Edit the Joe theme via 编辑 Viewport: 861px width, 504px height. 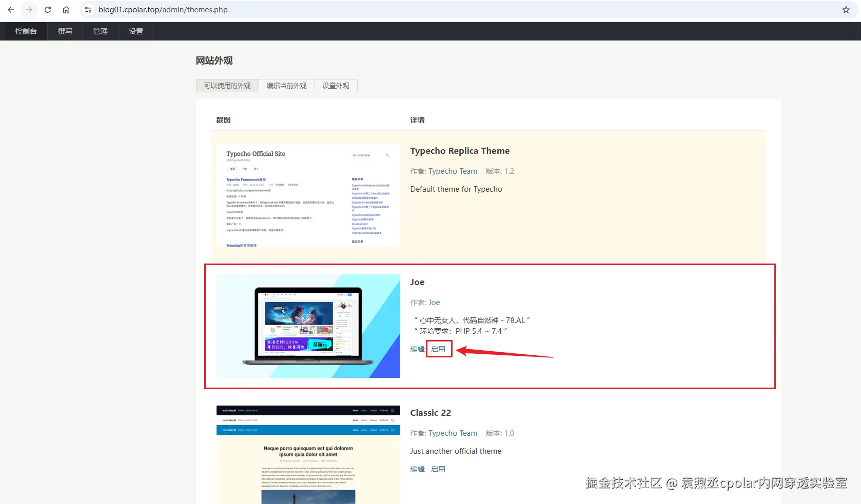pos(417,349)
